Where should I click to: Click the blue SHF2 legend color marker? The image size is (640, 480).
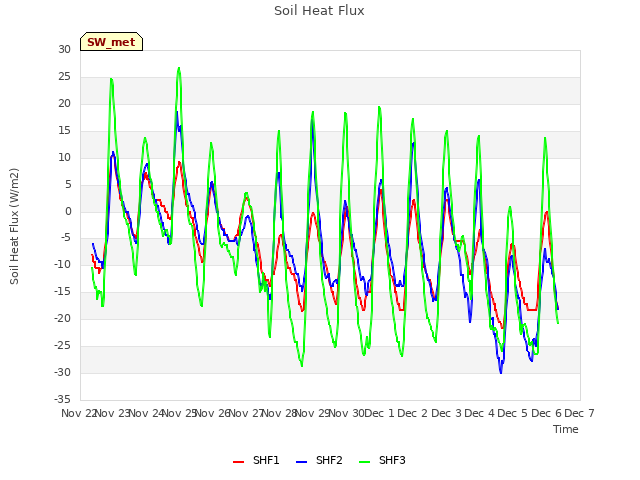coord(301,462)
